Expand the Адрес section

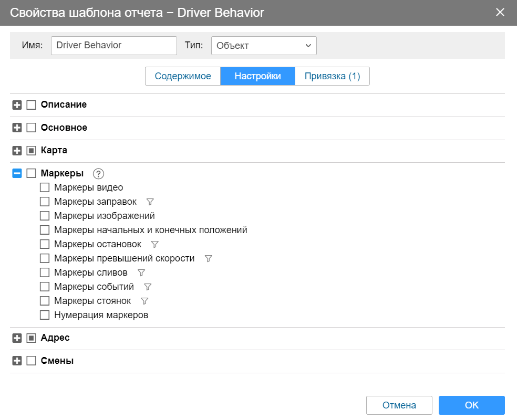17,338
